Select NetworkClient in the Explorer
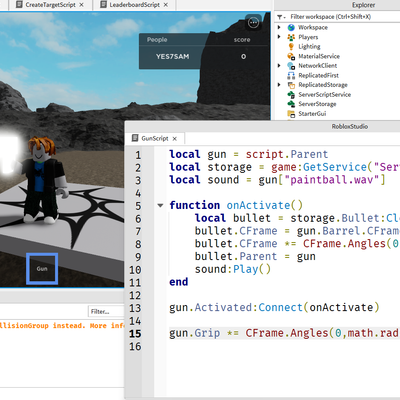Screen dimensions: 400x400 tap(318, 66)
